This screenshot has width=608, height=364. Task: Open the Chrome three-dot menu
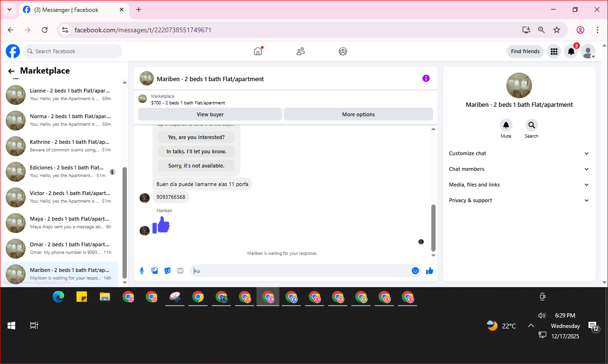pos(598,30)
